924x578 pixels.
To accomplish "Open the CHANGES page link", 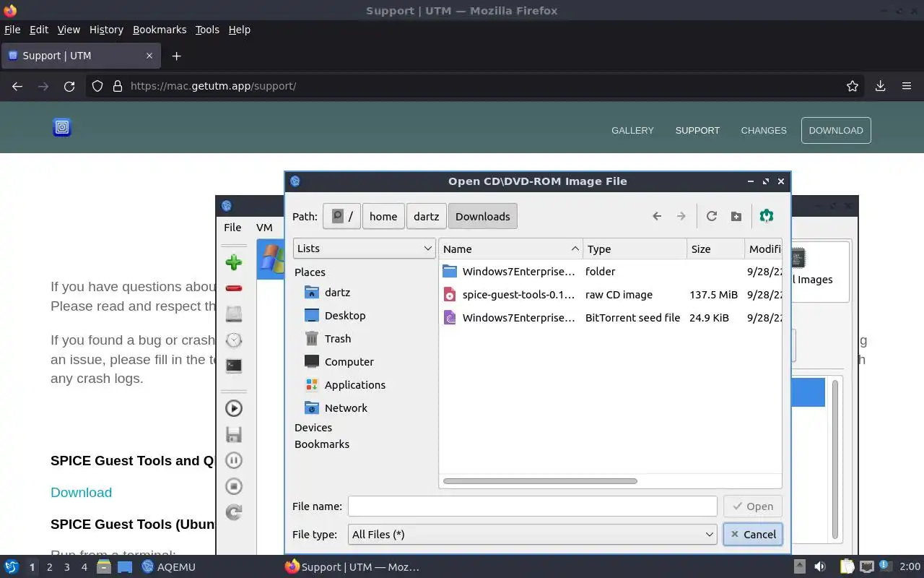I will click(x=764, y=131).
